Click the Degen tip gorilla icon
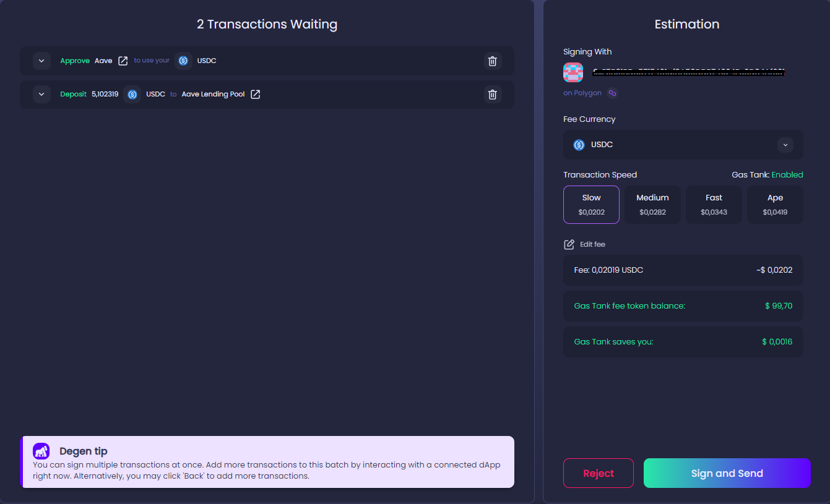Screen dimensions: 830x504 point(41,451)
